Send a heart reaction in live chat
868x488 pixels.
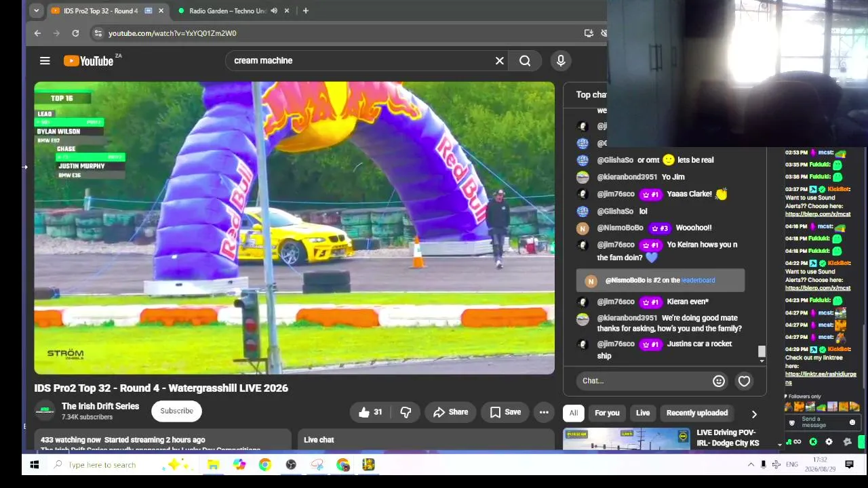pos(744,381)
